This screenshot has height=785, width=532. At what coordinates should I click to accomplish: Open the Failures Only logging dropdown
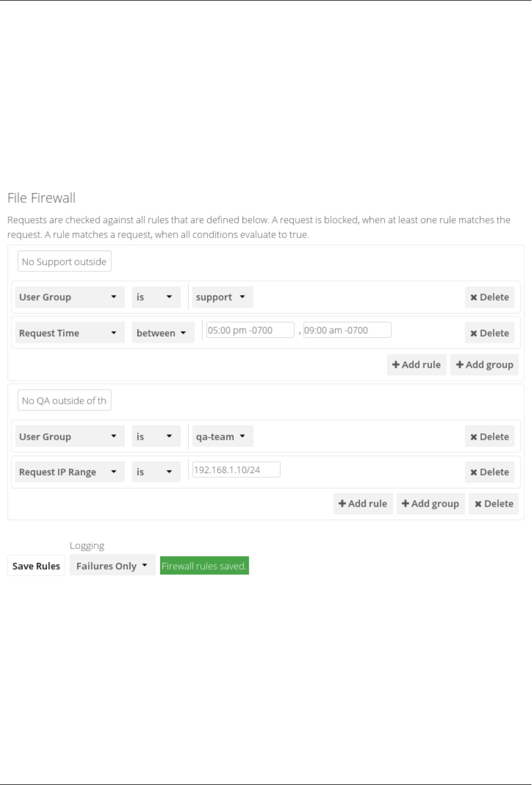pyautogui.click(x=112, y=566)
